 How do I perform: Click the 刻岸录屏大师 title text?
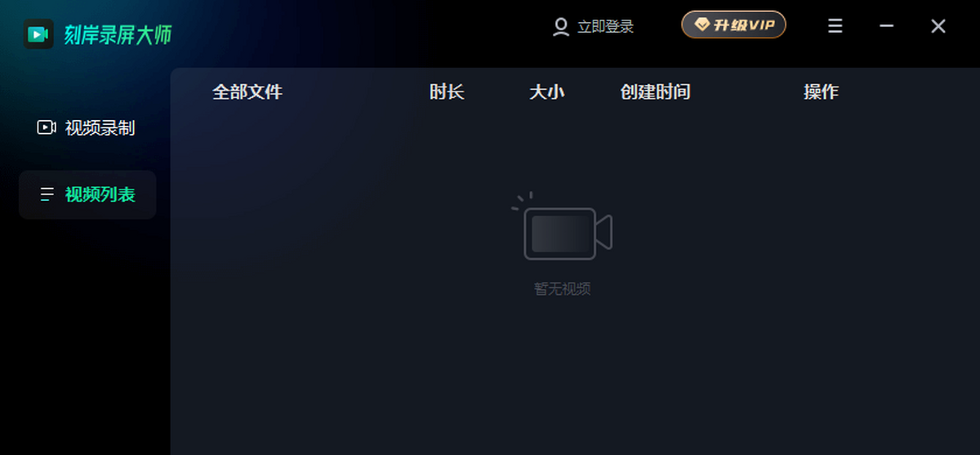point(118,34)
